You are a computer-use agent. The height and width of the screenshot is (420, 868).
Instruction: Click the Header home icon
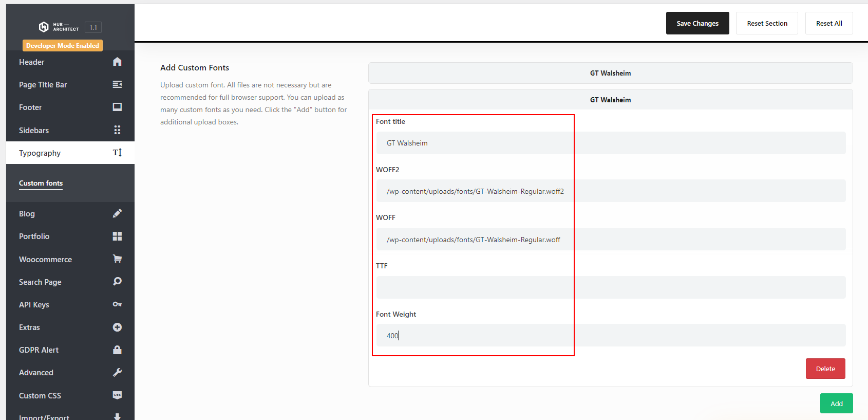click(117, 62)
